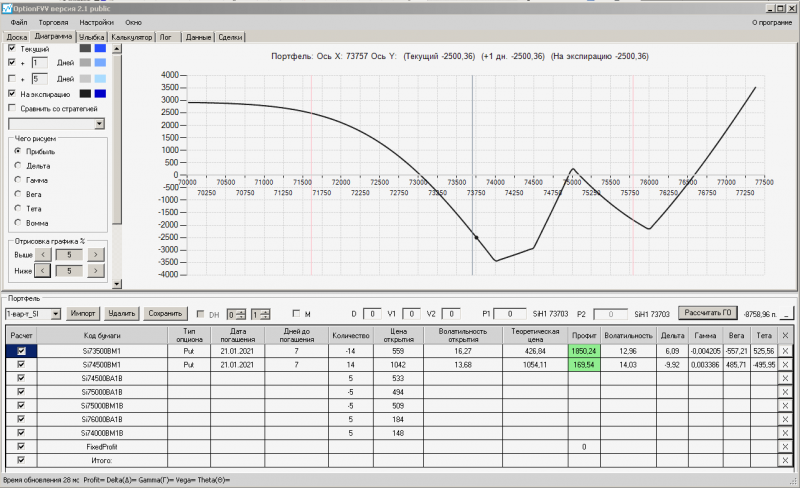Click the dark gray Текущий color swatch
The width and height of the screenshot is (800, 488).
click(85, 48)
